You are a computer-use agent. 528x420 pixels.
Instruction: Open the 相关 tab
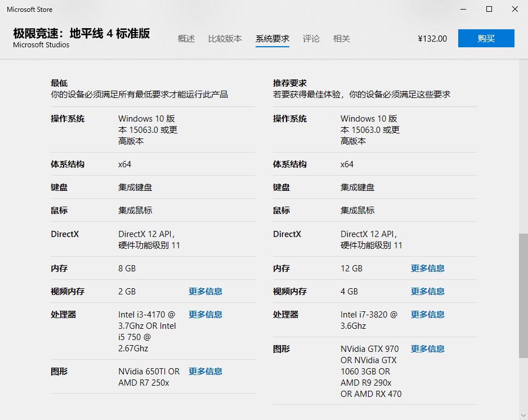tap(341, 39)
